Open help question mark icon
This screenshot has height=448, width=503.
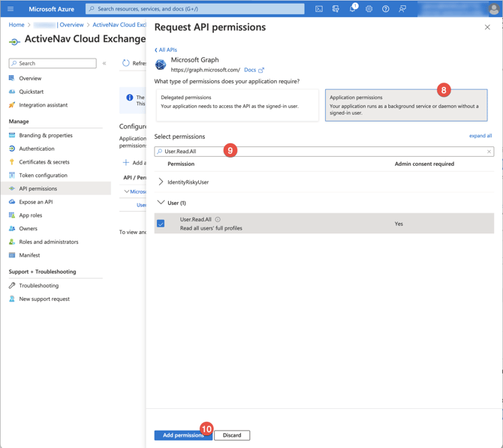point(386,9)
